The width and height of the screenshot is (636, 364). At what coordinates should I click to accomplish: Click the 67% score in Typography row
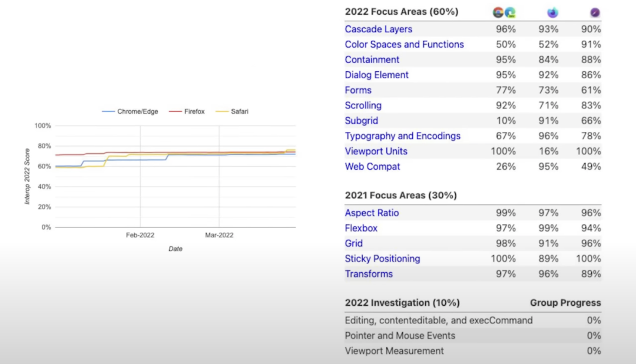[x=506, y=136]
